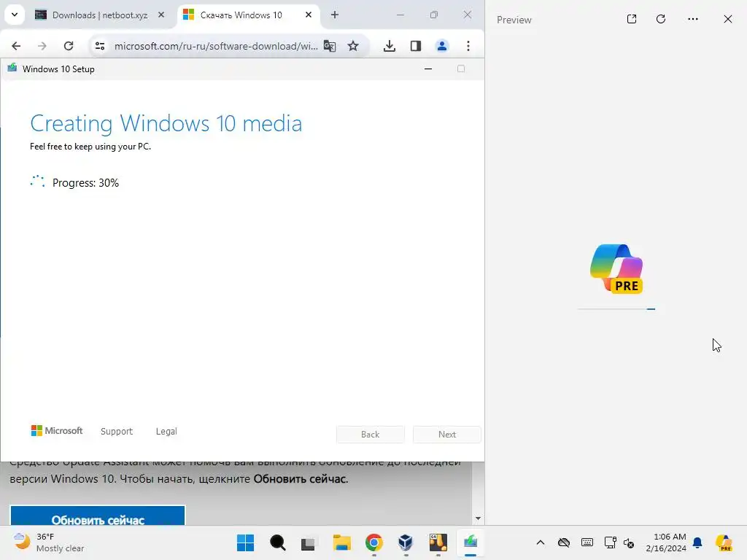Open Chrome downloads icon
The height and width of the screenshot is (560, 747).
point(390,46)
